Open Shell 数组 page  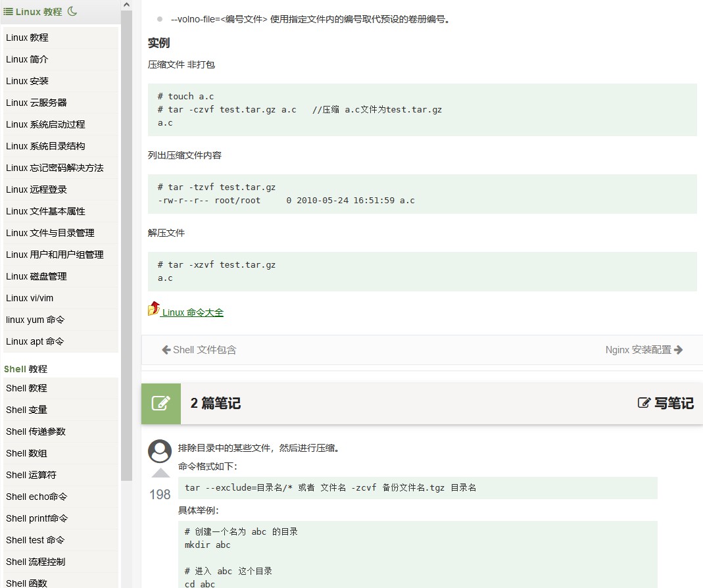click(x=61, y=453)
